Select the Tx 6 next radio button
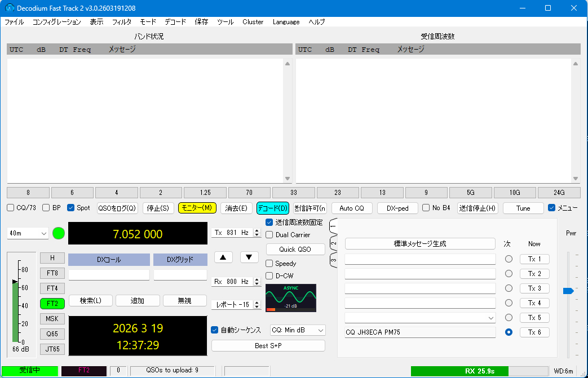The height and width of the screenshot is (378, 588). coord(509,332)
